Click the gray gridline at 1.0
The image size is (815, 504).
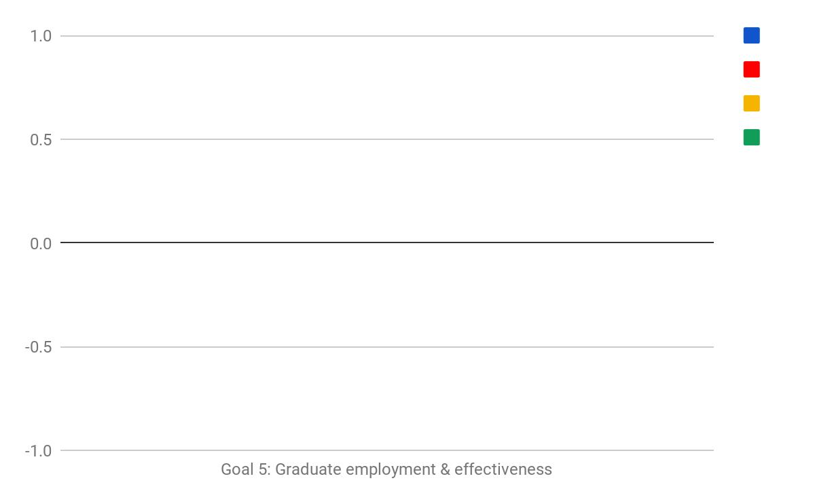click(x=387, y=35)
